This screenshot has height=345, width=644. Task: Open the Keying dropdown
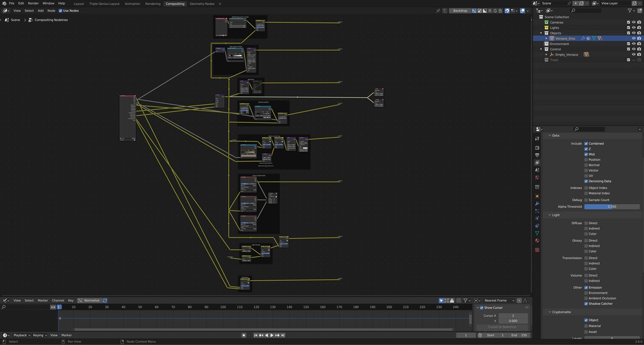[40, 335]
